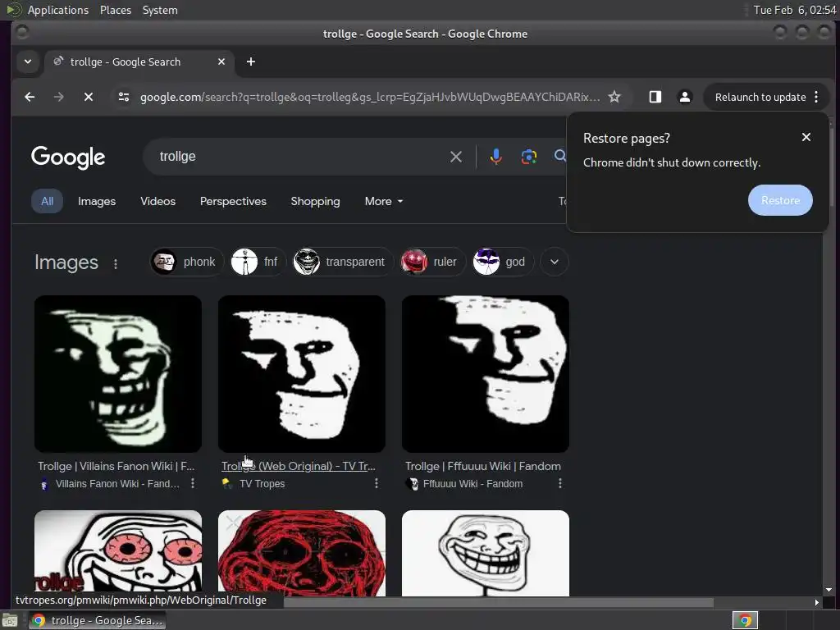This screenshot has height=630, width=840.
Task: Open options for TV Tropes result
Action: [x=377, y=484]
